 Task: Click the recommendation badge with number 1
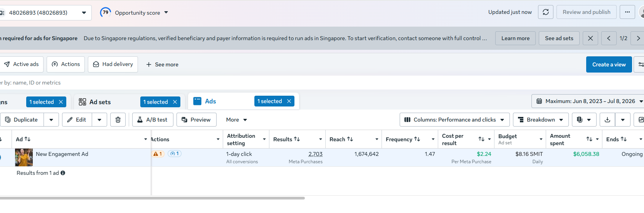pos(175,154)
